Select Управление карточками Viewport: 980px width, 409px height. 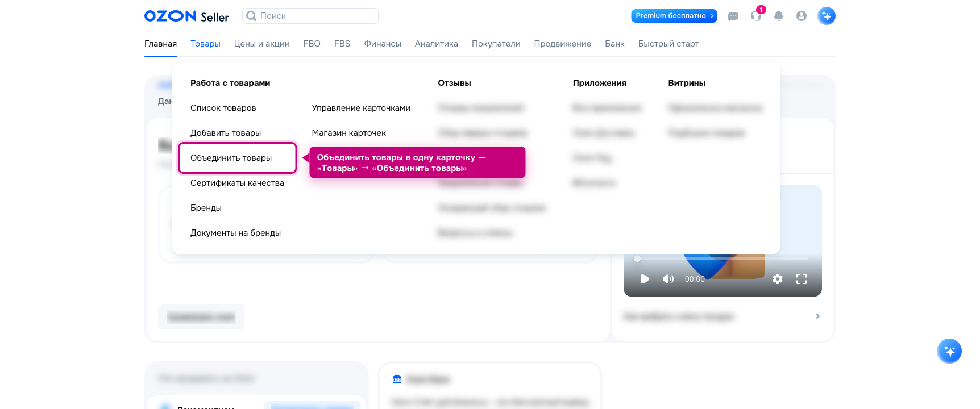coord(361,108)
